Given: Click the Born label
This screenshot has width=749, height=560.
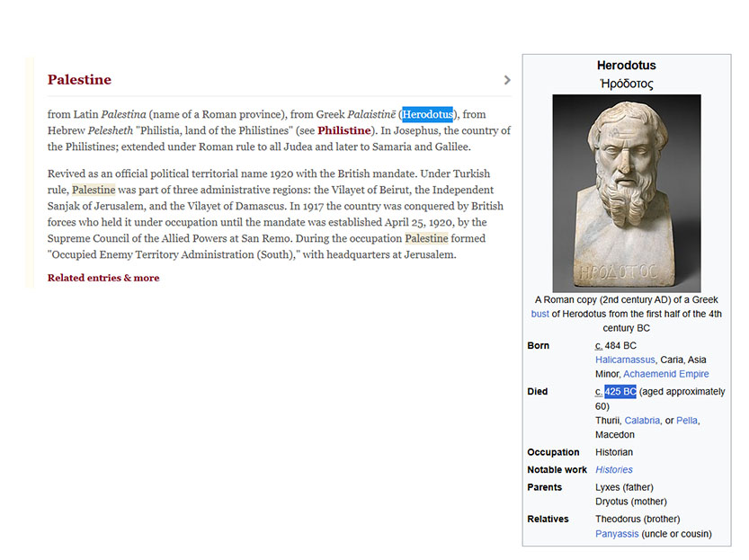Looking at the screenshot, I should click(539, 346).
